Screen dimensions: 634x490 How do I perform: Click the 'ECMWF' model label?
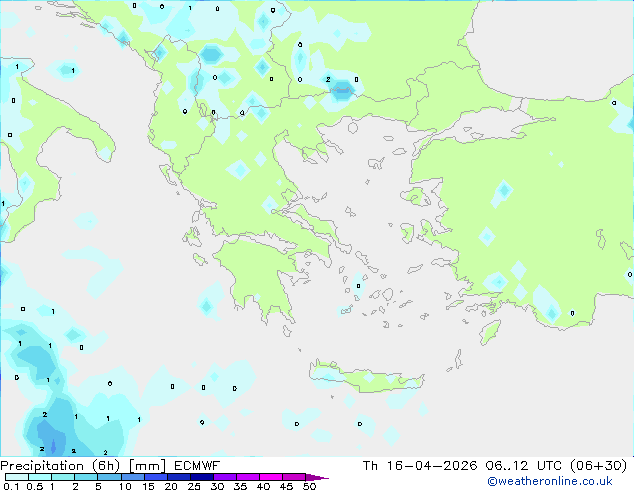click(x=197, y=466)
